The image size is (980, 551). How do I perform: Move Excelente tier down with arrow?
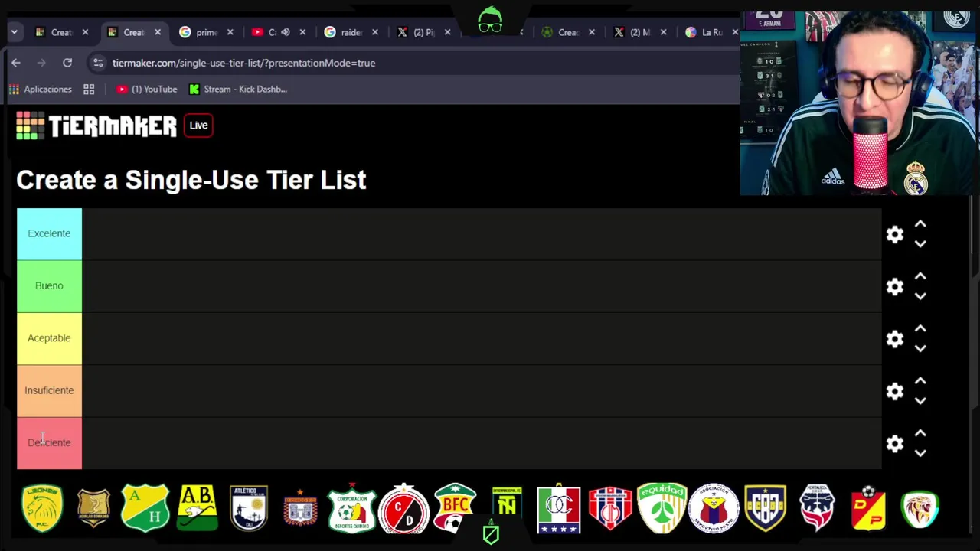pos(920,243)
